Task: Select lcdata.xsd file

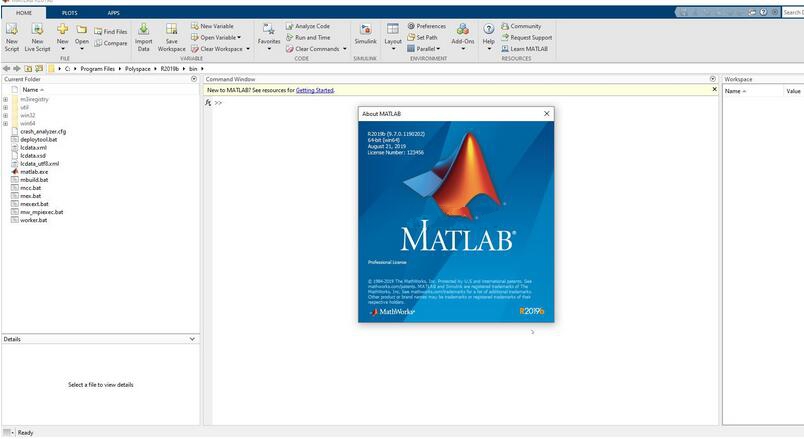Action: point(33,155)
